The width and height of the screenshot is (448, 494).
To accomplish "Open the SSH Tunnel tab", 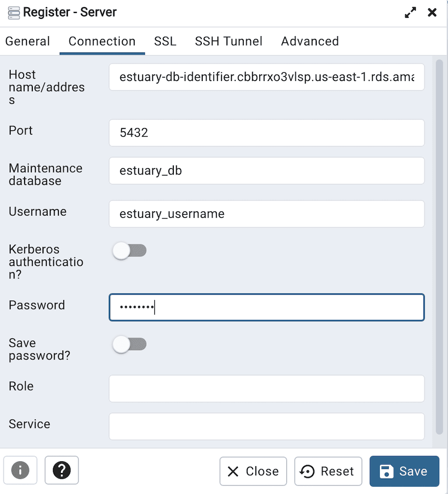I will coord(228,41).
